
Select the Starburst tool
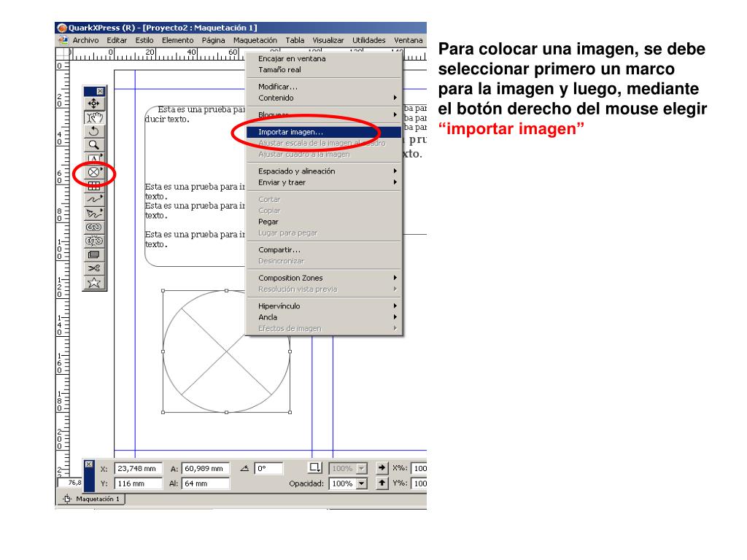tap(94, 282)
